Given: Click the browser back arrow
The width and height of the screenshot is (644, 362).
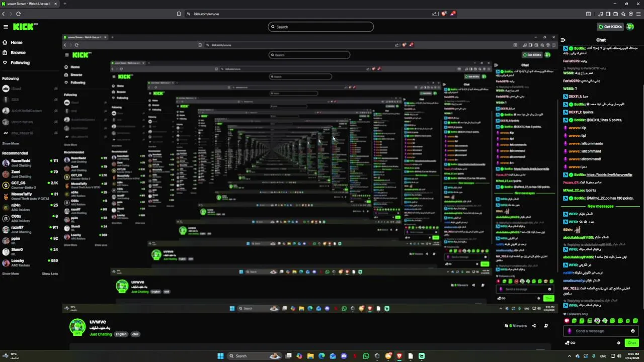Looking at the screenshot, I should [4, 14].
